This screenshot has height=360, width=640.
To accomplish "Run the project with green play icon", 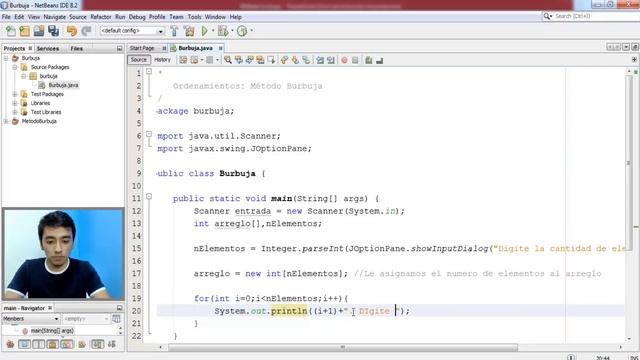I will (204, 31).
